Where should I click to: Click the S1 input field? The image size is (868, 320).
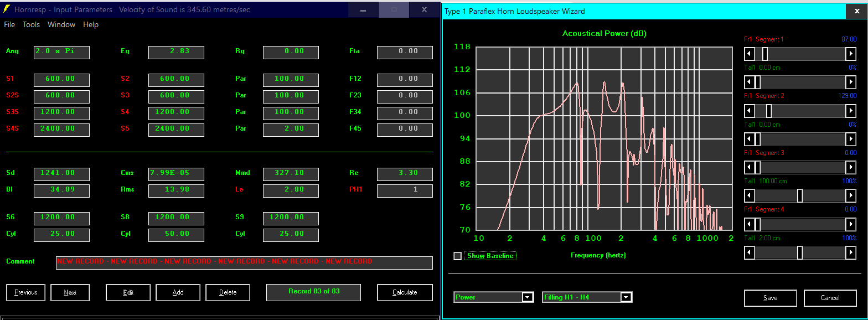pyautogui.click(x=61, y=80)
